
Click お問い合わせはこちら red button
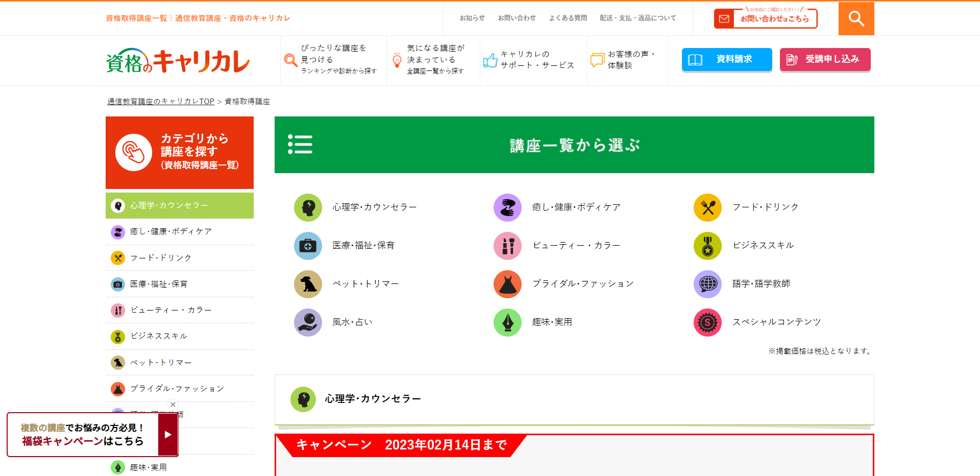point(766,18)
